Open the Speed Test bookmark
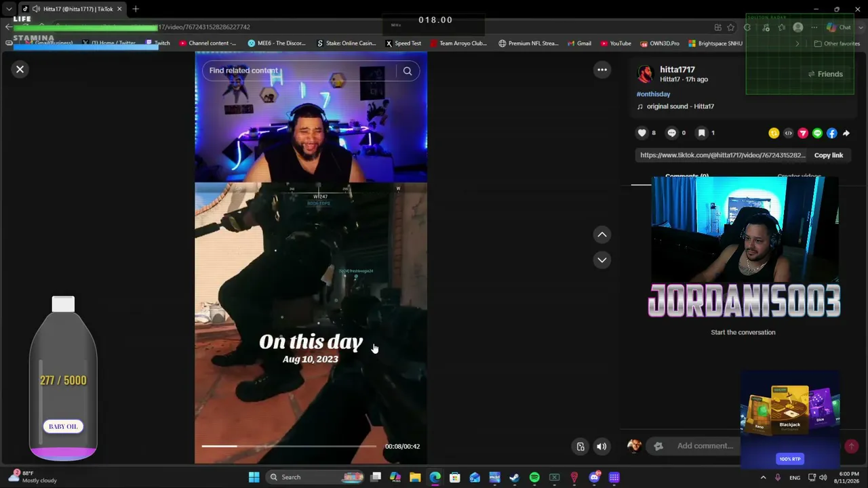 click(x=403, y=43)
